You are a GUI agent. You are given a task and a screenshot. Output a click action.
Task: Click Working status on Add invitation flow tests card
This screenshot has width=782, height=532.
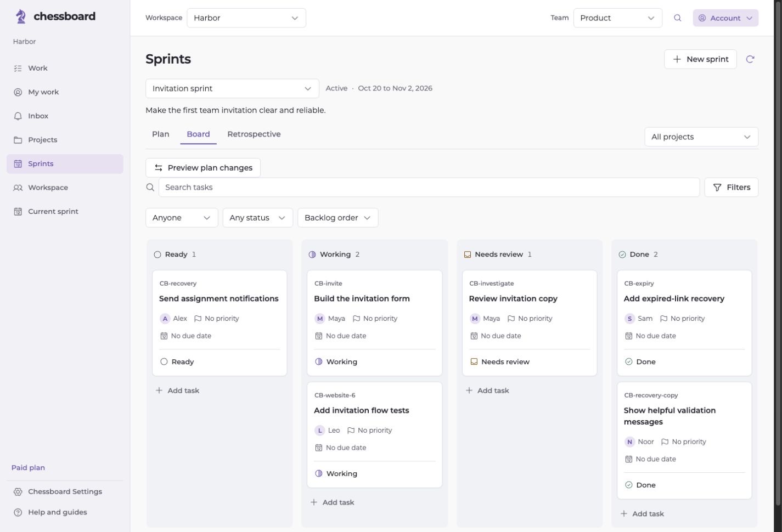[336, 474]
